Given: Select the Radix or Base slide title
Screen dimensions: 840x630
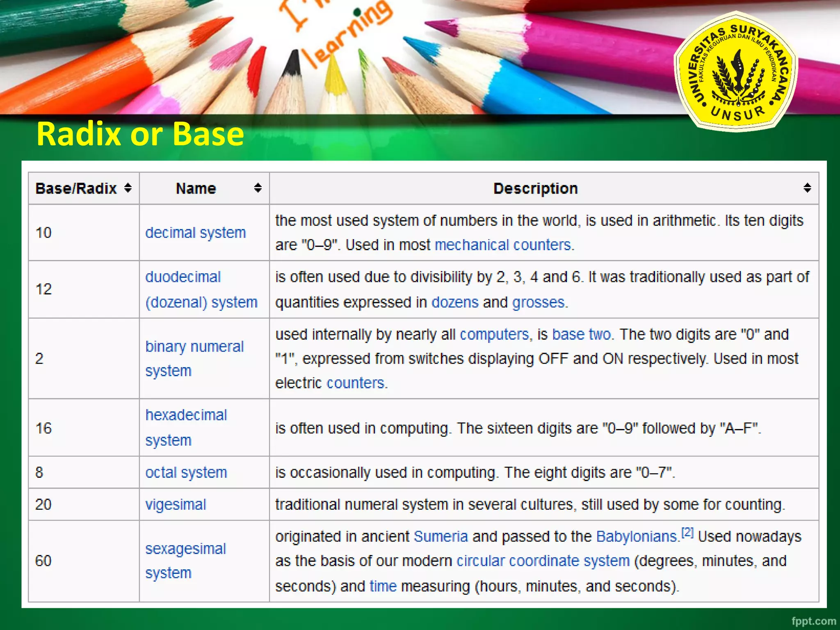Looking at the screenshot, I should pyautogui.click(x=140, y=134).
